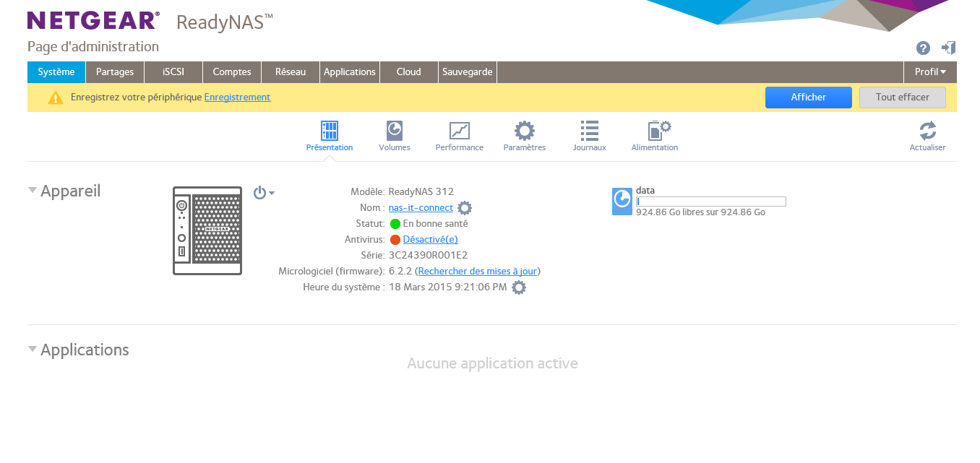Open the power button dropdown
980x463 pixels.
tap(263, 193)
